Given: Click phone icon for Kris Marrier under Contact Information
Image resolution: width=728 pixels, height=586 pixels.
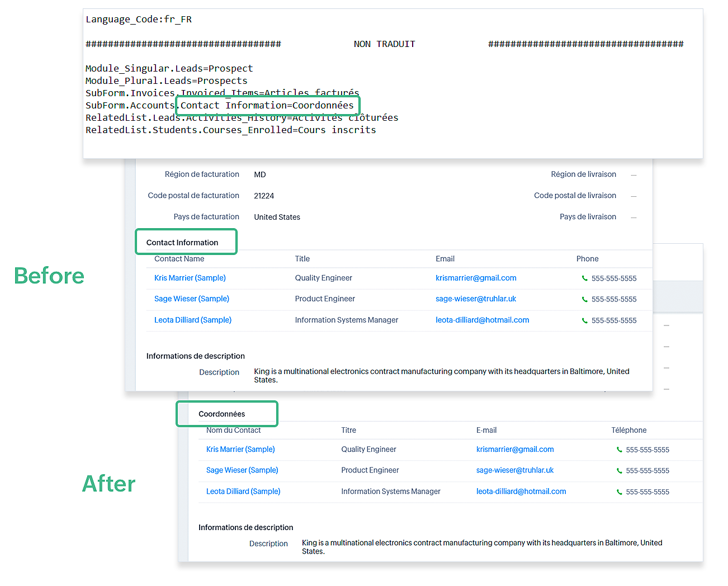Looking at the screenshot, I should pyautogui.click(x=585, y=278).
